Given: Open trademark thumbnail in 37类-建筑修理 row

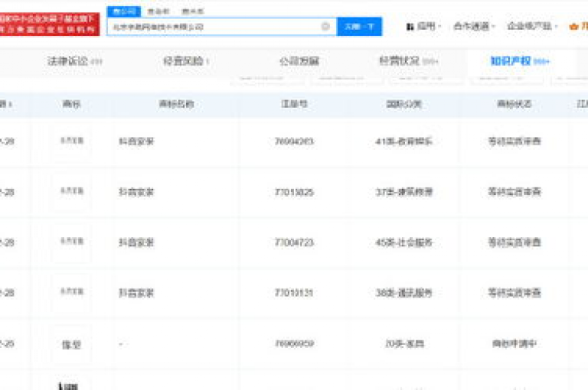Looking at the screenshot, I should [72, 192].
